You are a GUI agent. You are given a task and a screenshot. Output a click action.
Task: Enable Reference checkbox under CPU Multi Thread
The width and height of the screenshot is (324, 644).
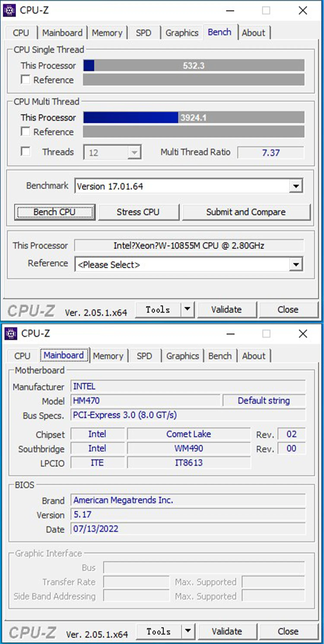[25, 132]
